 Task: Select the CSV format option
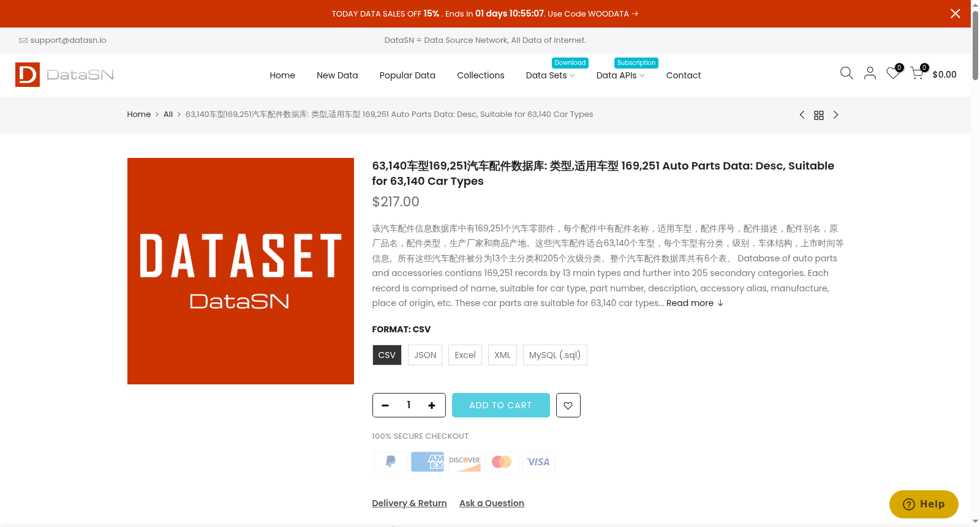(387, 355)
